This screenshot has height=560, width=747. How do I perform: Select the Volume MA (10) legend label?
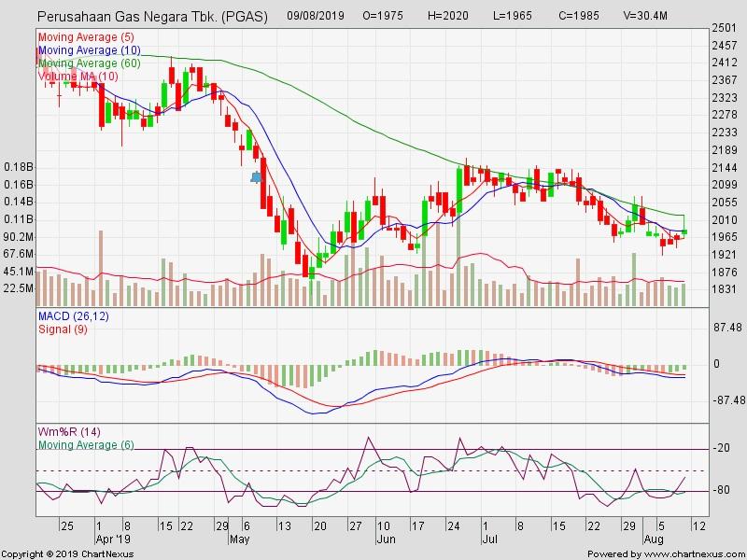click(x=78, y=77)
